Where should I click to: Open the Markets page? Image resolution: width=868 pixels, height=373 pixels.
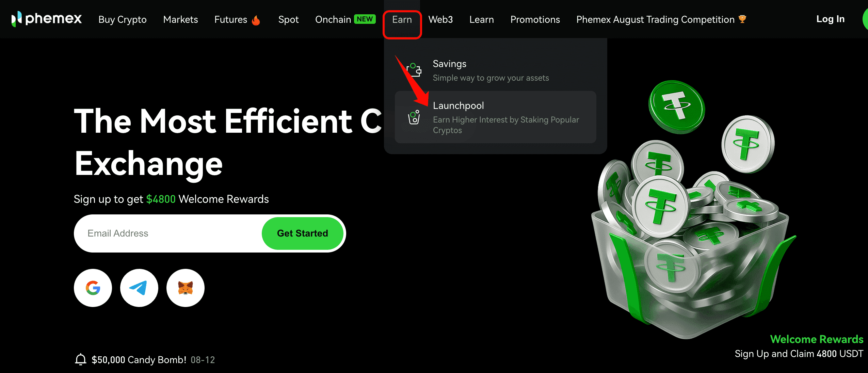(180, 20)
